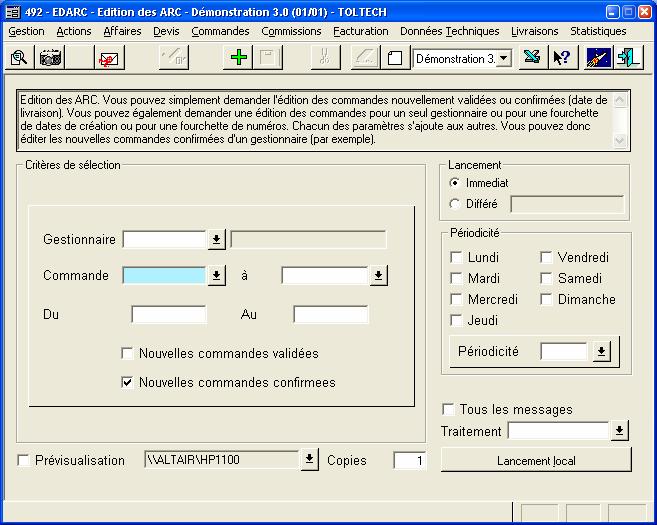Click the context help arrow-question icon

point(562,57)
